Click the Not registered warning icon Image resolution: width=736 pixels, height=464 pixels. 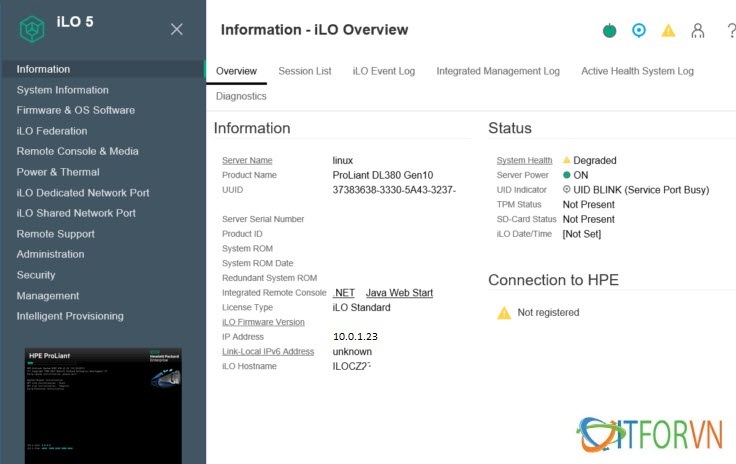coord(504,313)
